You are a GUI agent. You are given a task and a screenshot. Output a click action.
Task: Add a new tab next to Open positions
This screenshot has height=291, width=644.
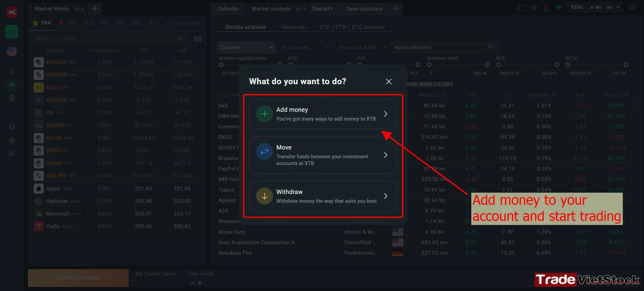(396, 8)
